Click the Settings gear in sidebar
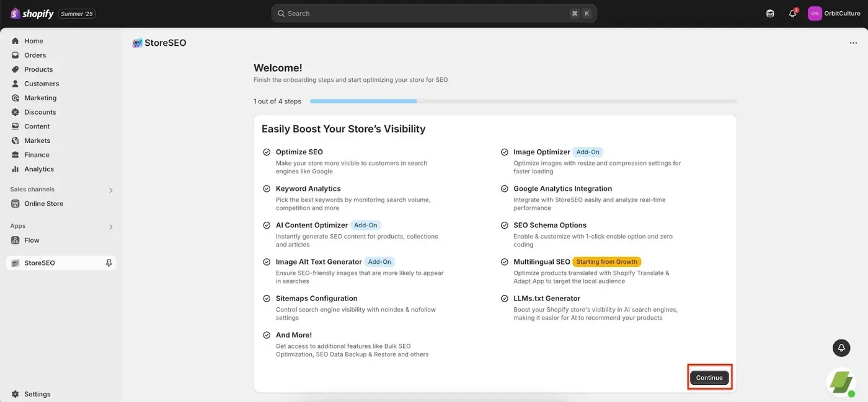This screenshot has width=868, height=402. [x=15, y=394]
